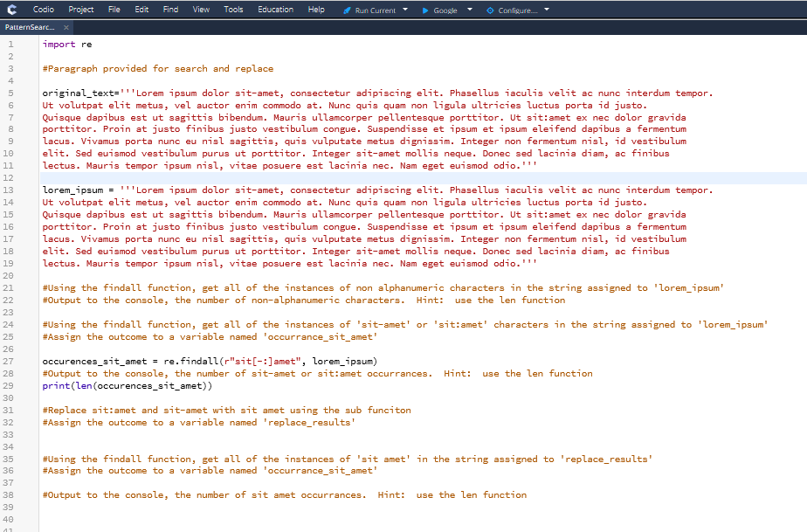Open the Find menu
The height and width of the screenshot is (532, 807).
pyautogui.click(x=170, y=10)
